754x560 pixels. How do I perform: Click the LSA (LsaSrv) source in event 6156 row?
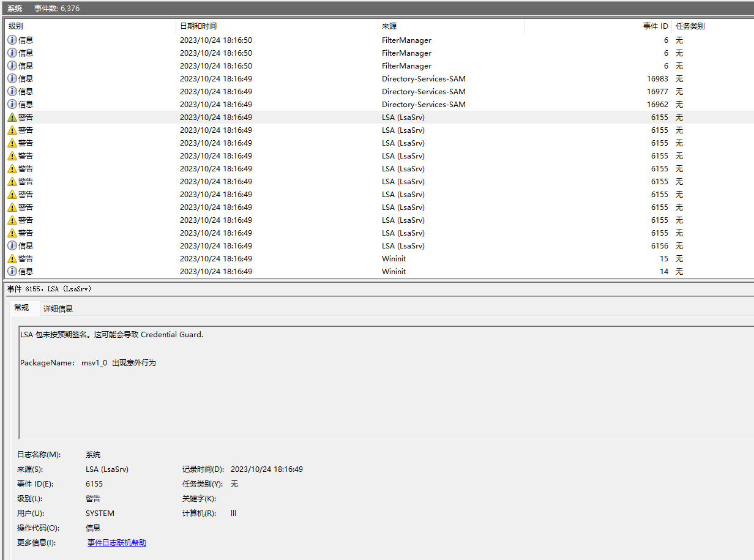(x=403, y=245)
